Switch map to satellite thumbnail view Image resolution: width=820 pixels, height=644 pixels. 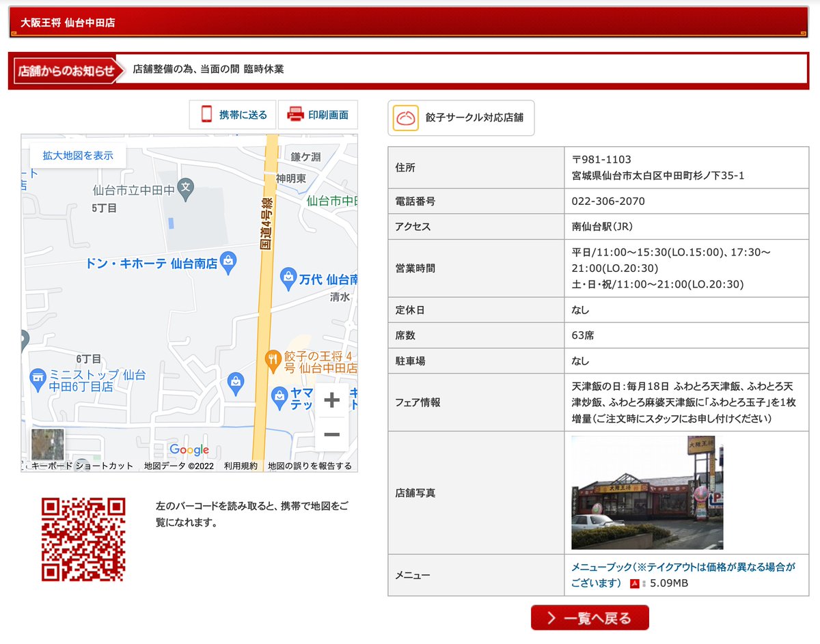tap(48, 444)
